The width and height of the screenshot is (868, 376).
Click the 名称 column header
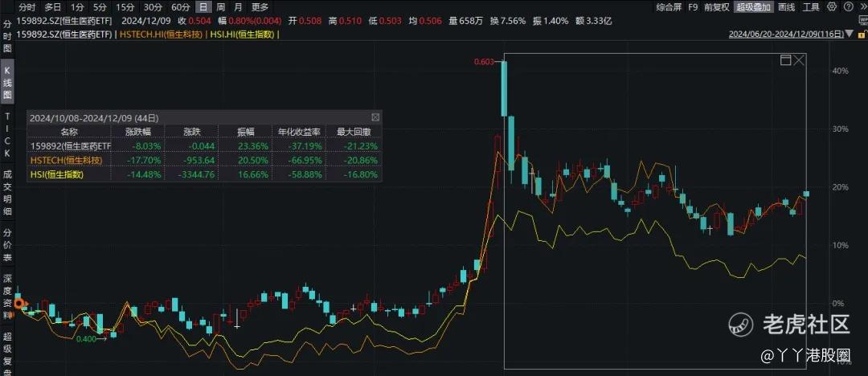(x=69, y=132)
